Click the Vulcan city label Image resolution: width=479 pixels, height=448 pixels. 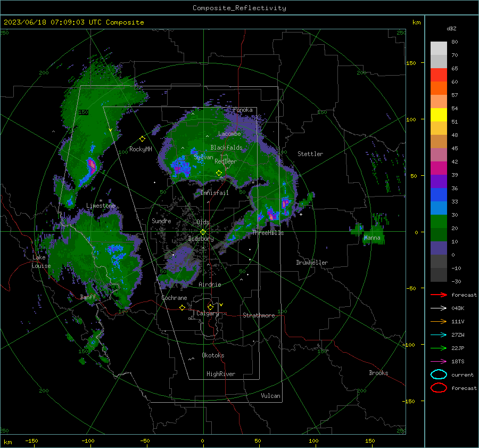pyautogui.click(x=270, y=396)
